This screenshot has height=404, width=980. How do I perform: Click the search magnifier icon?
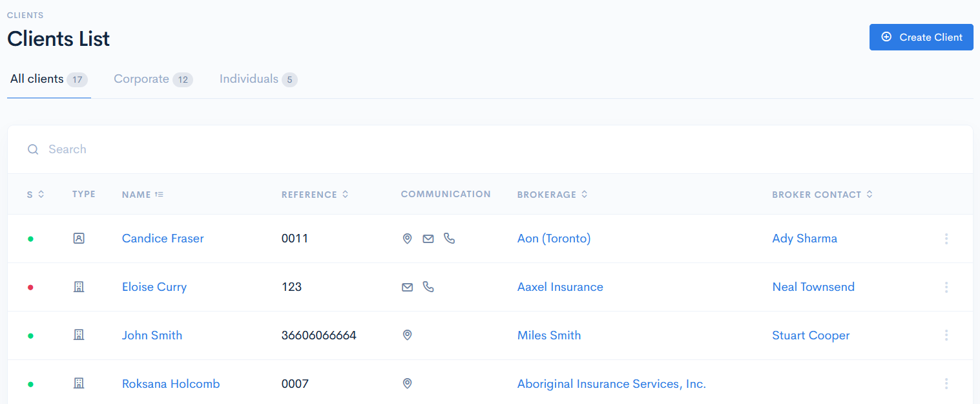(x=33, y=149)
